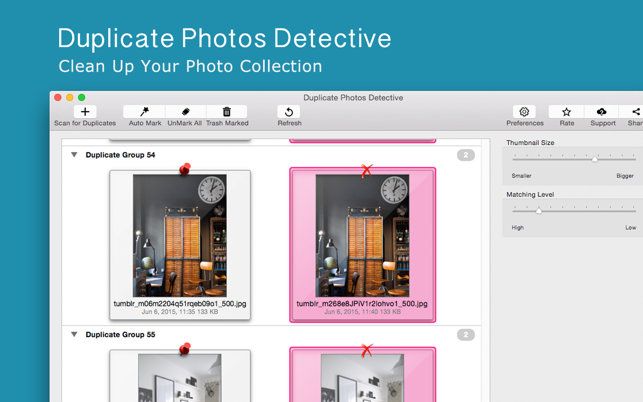
Task: Click the red X mark in Group 55
Action: pos(367,350)
